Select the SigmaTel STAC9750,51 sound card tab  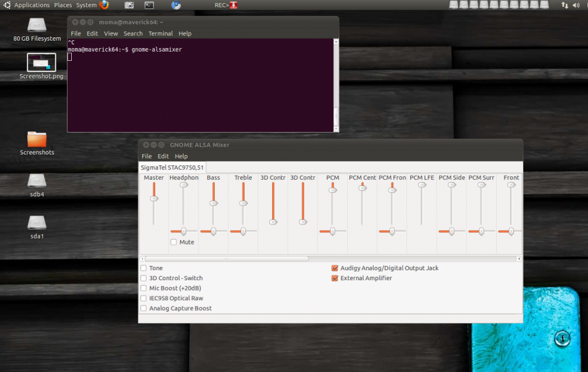172,168
